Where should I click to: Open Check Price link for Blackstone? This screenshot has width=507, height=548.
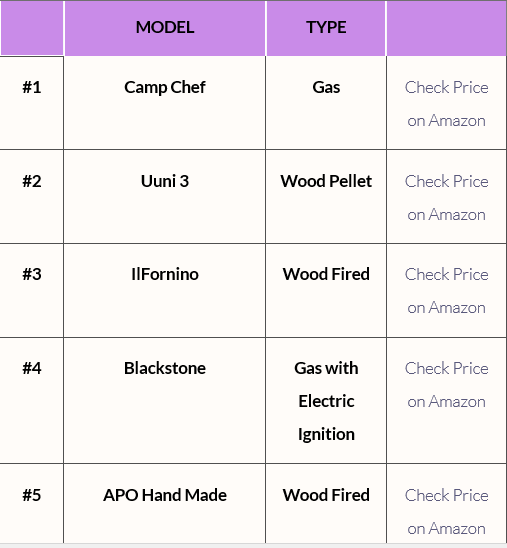446,385
